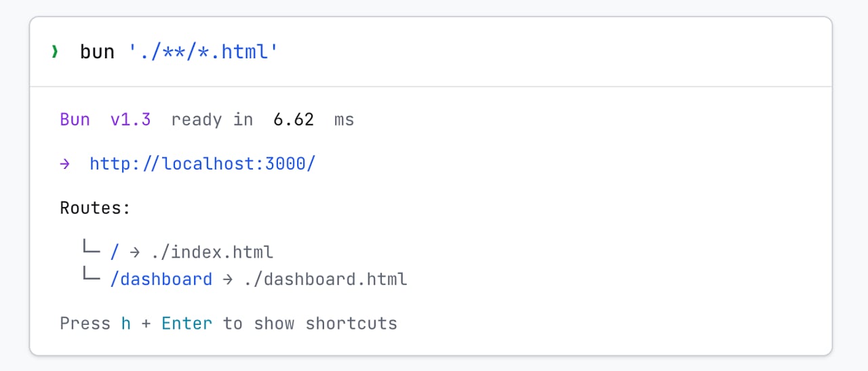The image size is (868, 371).
Task: Open the root "/" route link
Action: point(115,252)
